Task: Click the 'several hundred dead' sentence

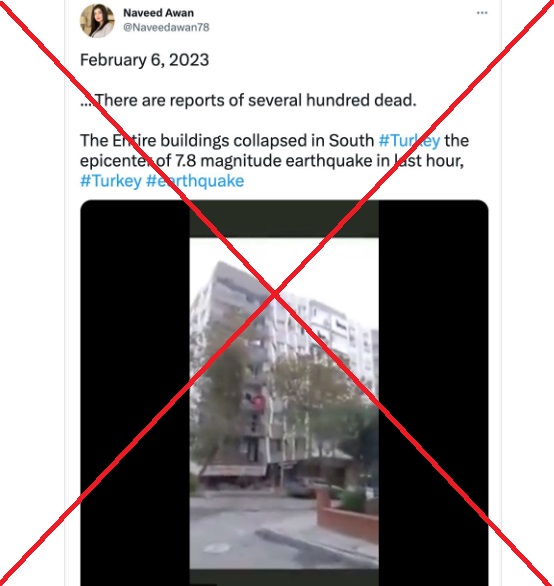Action: click(x=248, y=101)
